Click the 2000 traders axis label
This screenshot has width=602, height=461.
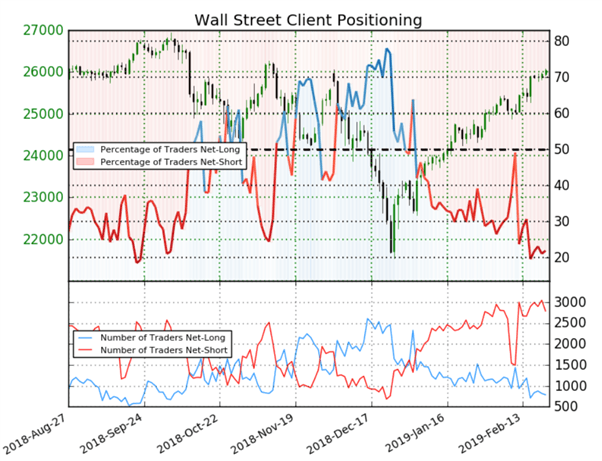(570, 344)
